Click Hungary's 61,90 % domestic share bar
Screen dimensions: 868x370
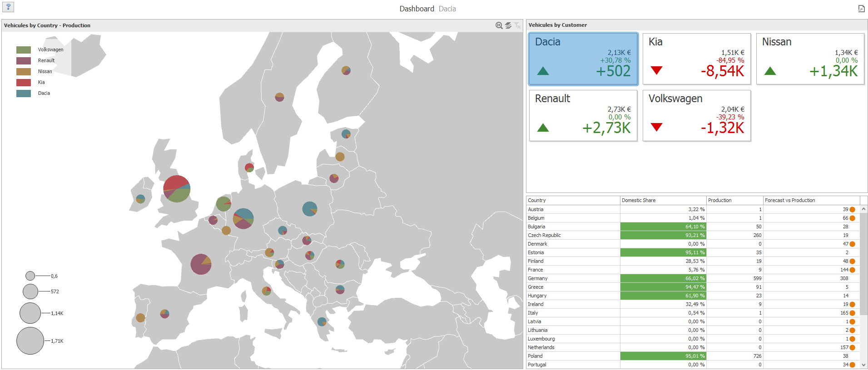click(x=663, y=296)
